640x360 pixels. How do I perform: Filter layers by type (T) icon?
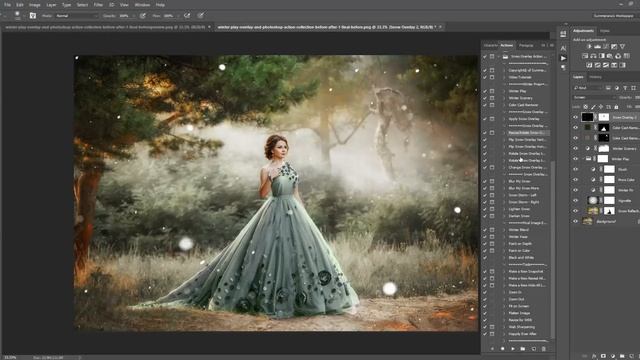(625, 88)
